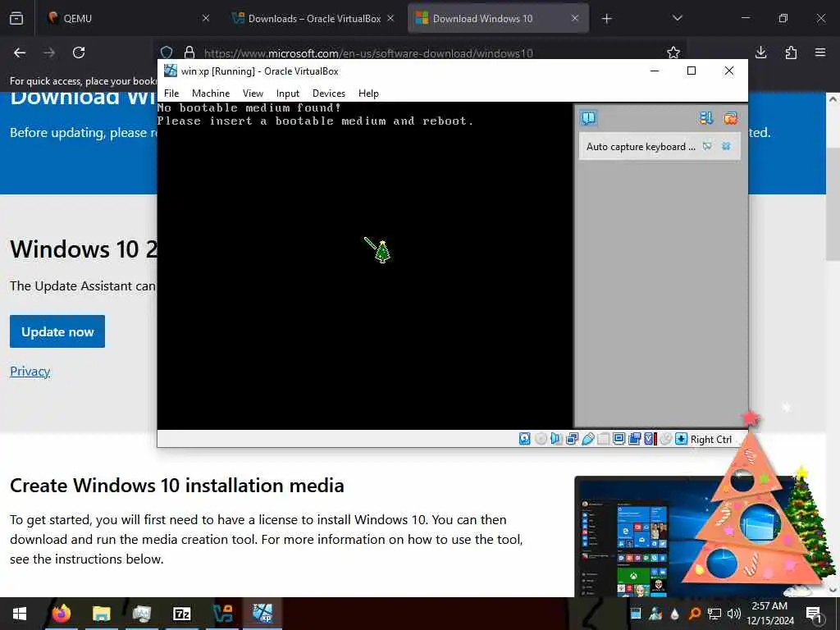Click the USB devices indicator in VirtualBox status bar
The width and height of the screenshot is (840, 630).
pos(587,440)
